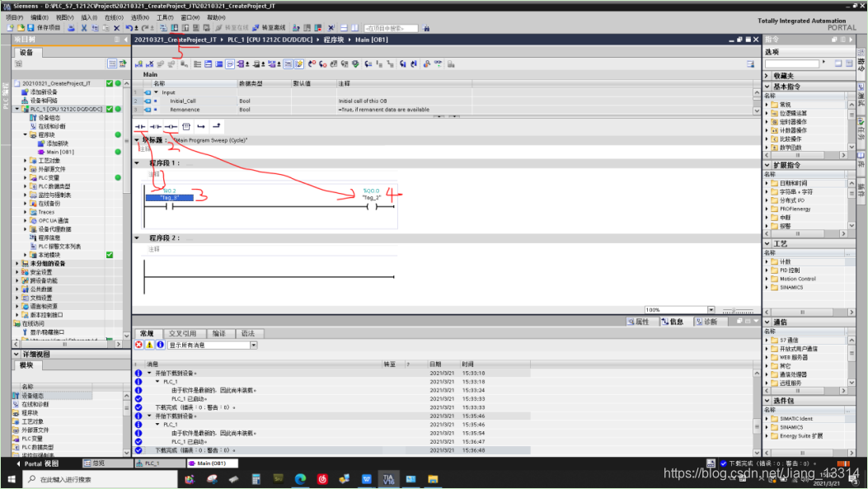
Task: Click the normally open contact instruction
Action: [x=140, y=127]
